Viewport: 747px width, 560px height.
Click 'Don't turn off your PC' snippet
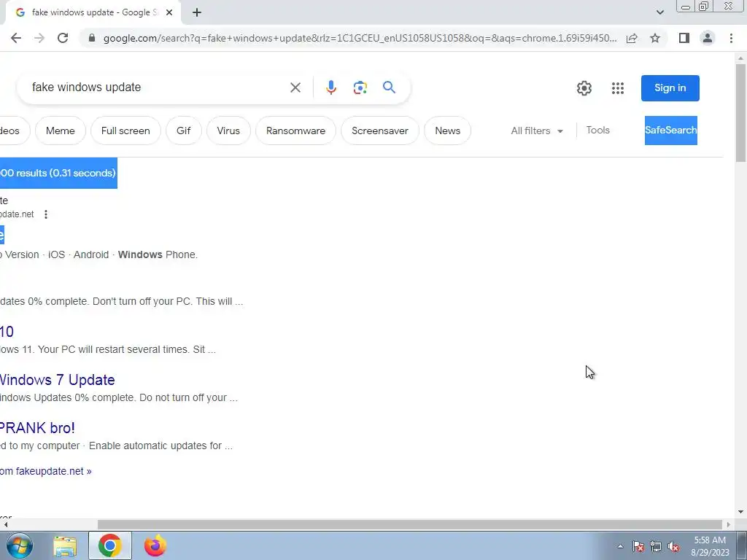pyautogui.click(x=141, y=301)
